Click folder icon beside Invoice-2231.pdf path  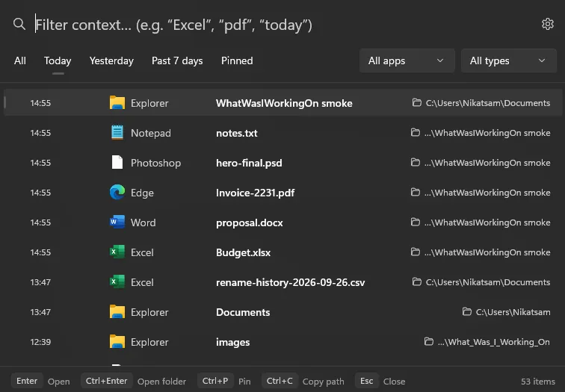click(416, 192)
